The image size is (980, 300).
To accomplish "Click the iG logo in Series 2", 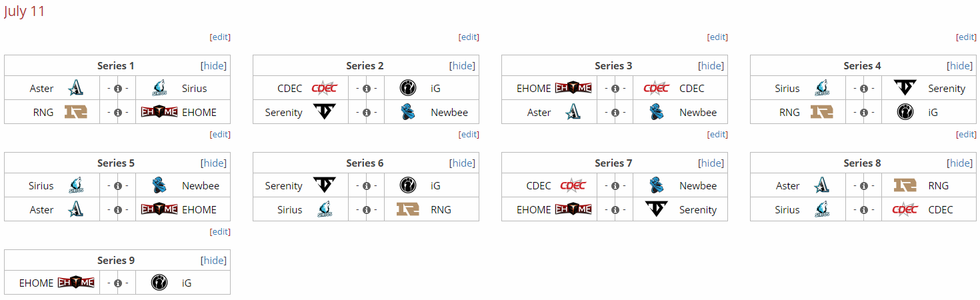I will [x=408, y=88].
